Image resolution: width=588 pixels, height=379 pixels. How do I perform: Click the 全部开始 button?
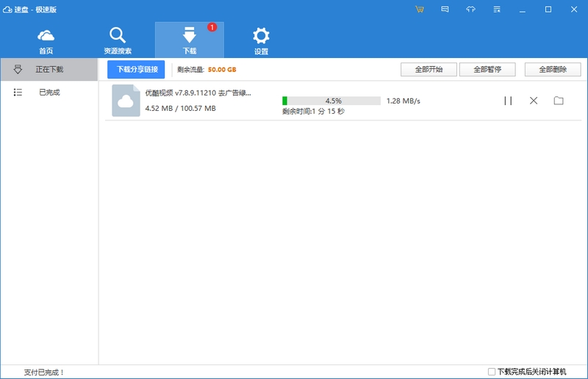[429, 69]
